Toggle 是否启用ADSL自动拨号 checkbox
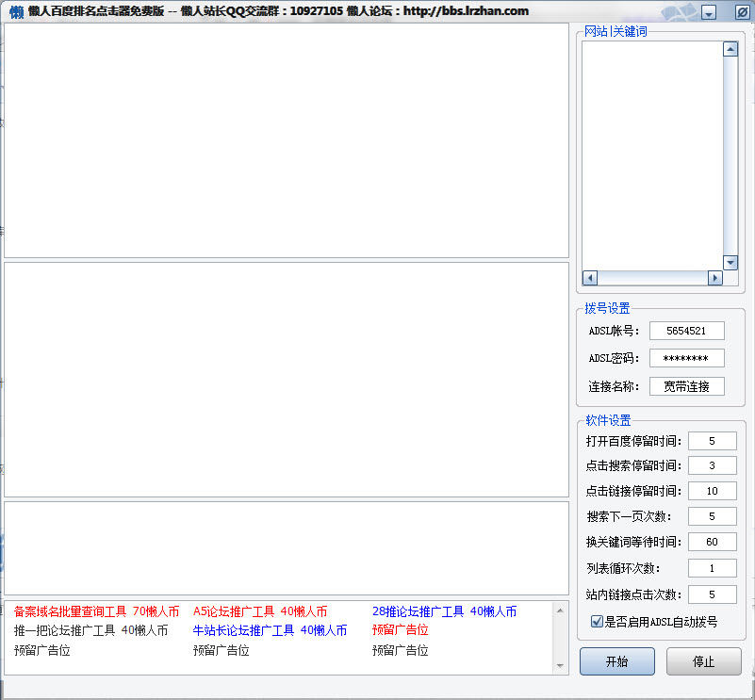 597,622
